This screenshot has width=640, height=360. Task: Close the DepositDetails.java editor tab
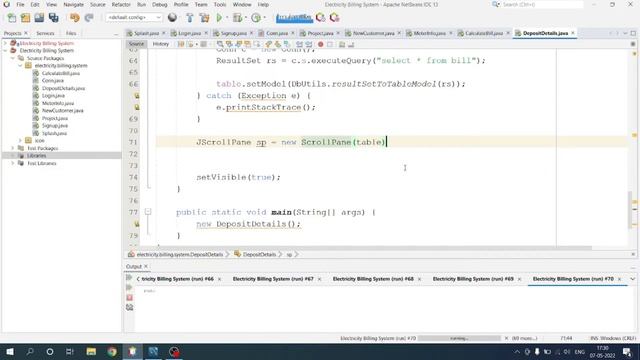tap(573, 33)
